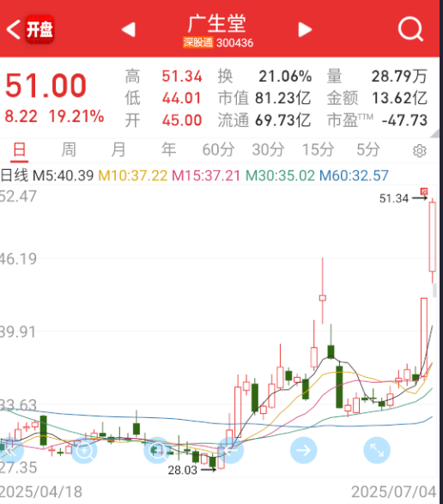Go to previous stock with left triangle
Viewport: 443px width, 504px height.
click(129, 30)
